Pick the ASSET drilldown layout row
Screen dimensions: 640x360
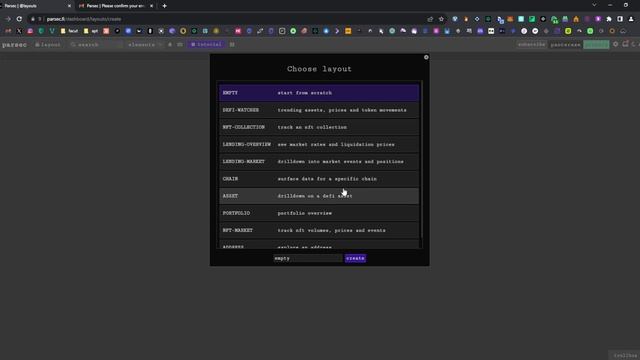click(x=319, y=196)
